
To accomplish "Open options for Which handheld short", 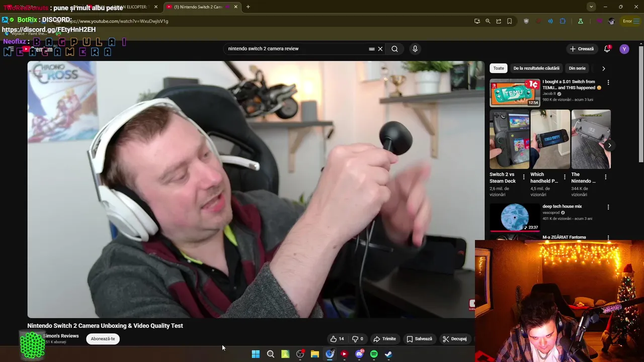I will [565, 177].
